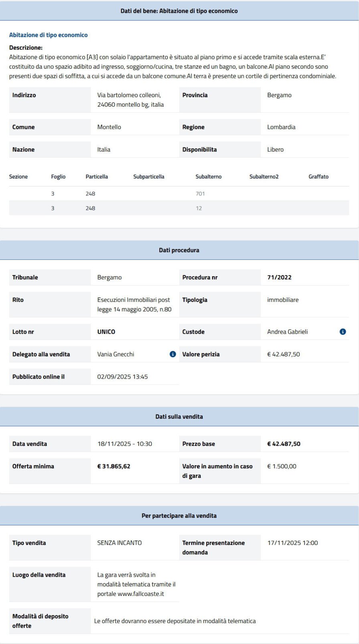Image resolution: width=359 pixels, height=644 pixels.
Task: Click the 'Subalterno' column header
Action: (208, 176)
